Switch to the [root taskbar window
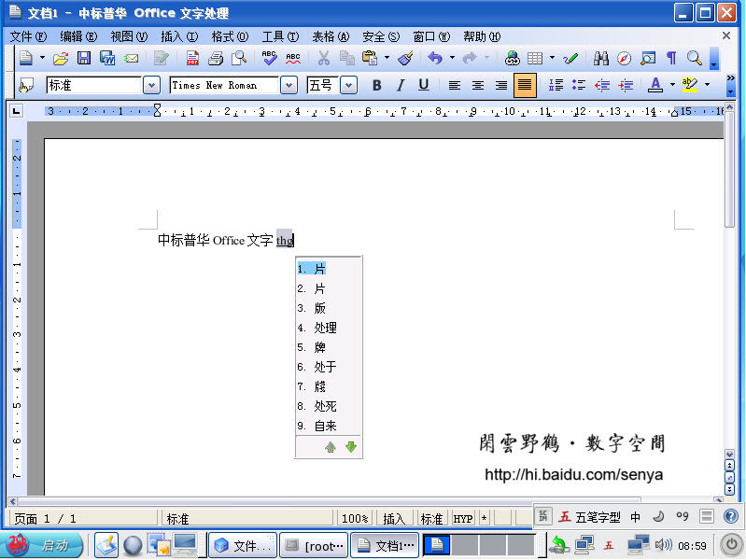 pos(314,545)
